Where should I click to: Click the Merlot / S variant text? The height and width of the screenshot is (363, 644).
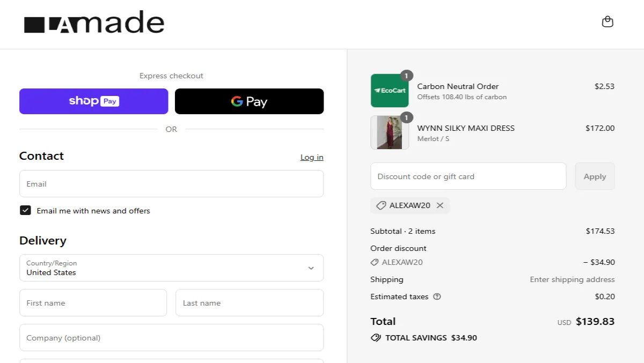433,139
